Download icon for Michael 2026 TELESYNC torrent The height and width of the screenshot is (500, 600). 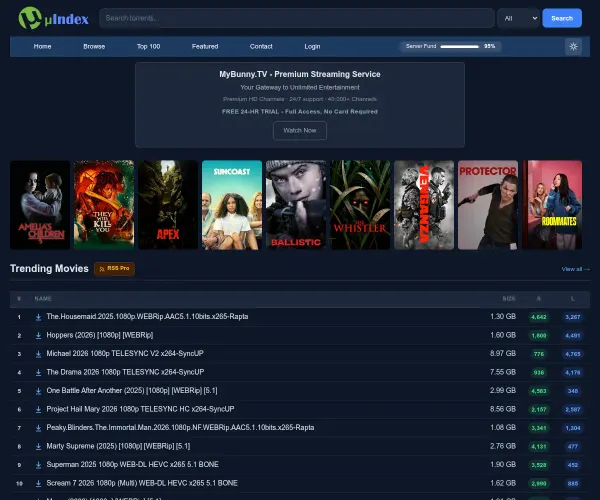(x=38, y=354)
